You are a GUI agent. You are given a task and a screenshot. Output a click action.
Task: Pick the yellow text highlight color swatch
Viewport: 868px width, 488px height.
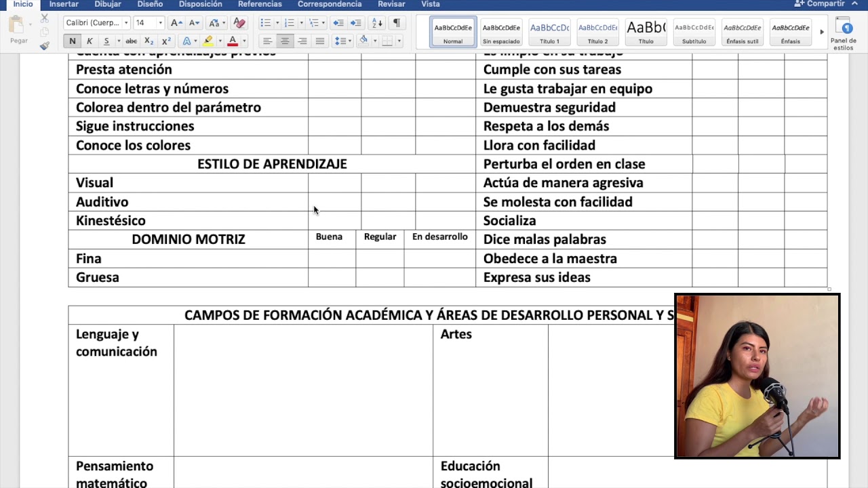pyautogui.click(x=208, y=43)
